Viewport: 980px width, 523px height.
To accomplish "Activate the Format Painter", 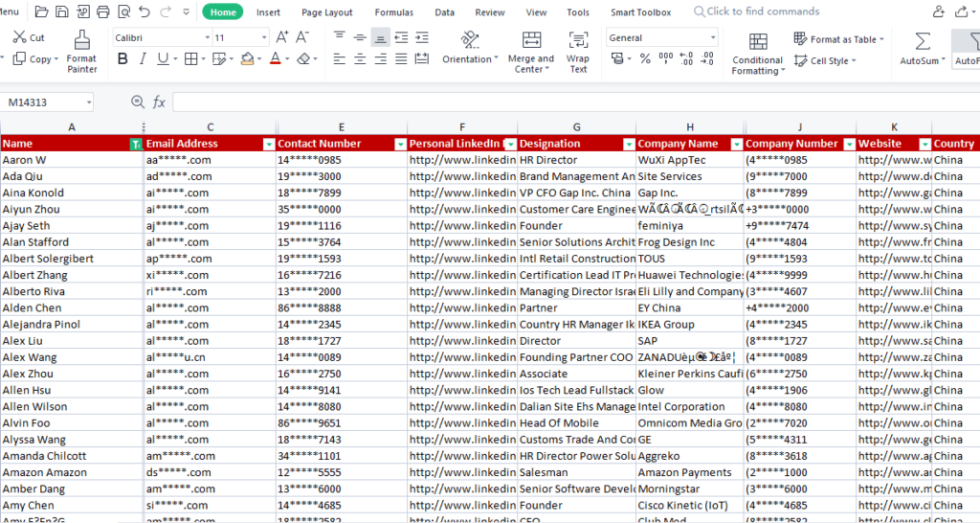I will pos(82,52).
